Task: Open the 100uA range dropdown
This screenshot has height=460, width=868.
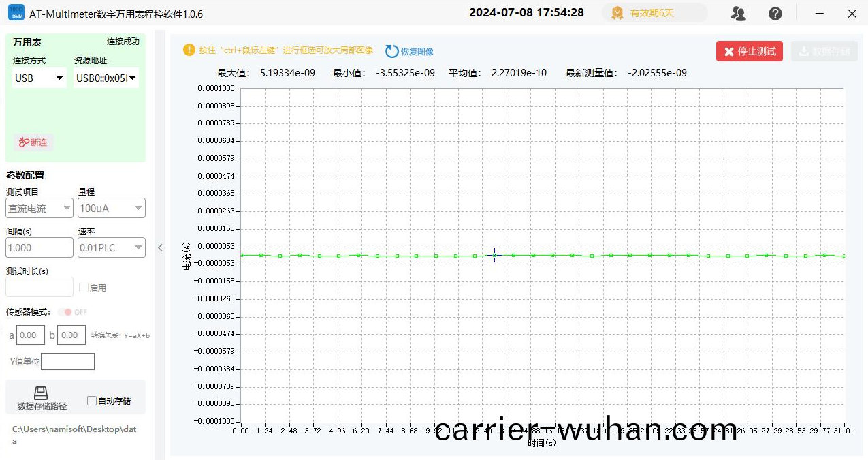Action: 112,208
